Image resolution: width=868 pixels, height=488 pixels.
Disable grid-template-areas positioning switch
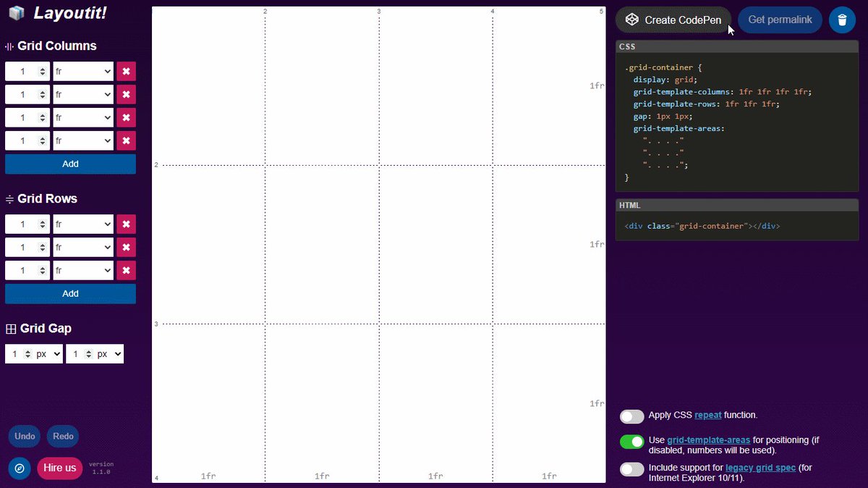(631, 442)
